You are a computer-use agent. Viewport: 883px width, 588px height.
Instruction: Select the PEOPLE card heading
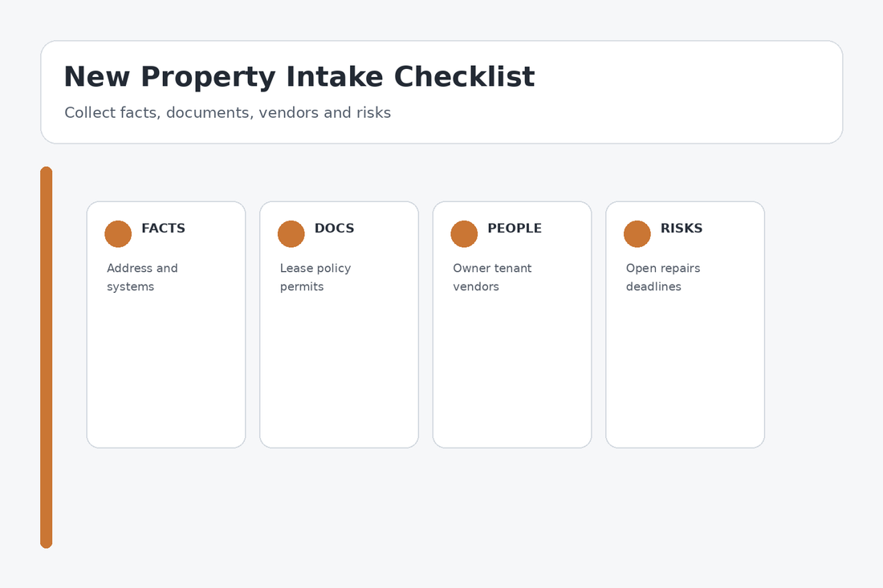(515, 229)
